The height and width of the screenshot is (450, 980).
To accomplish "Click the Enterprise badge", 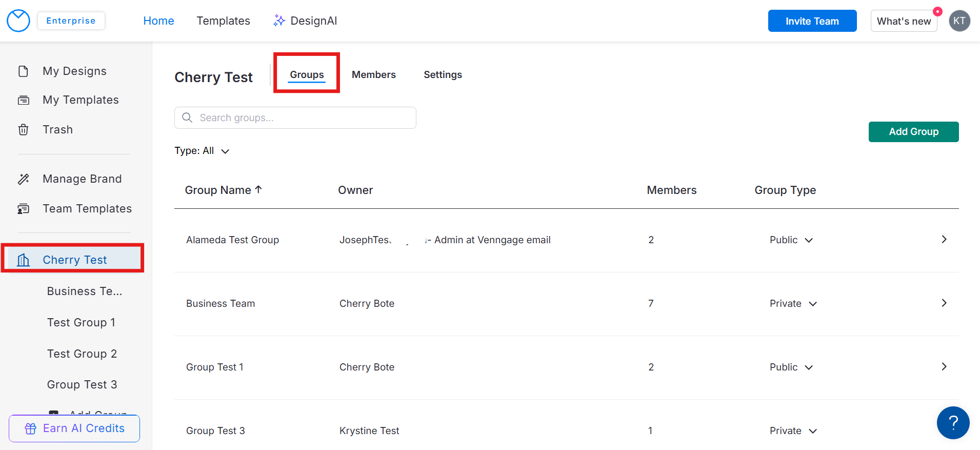I will (71, 21).
